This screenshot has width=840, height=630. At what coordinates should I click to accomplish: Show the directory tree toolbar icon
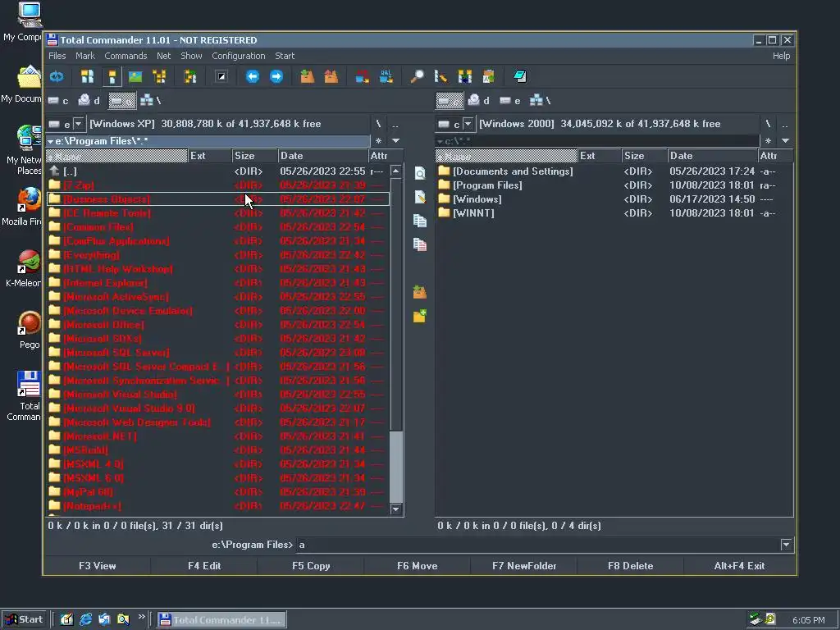point(159,76)
